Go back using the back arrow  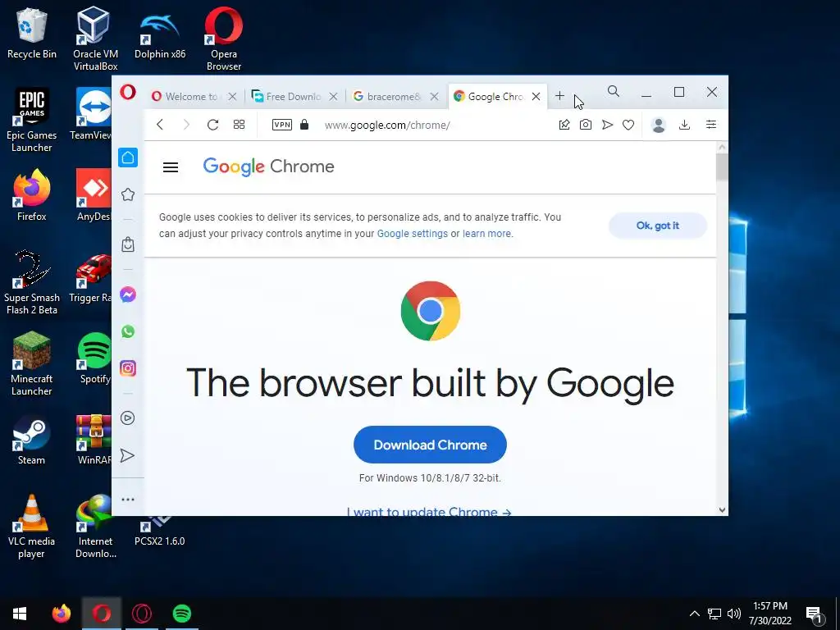coord(160,125)
